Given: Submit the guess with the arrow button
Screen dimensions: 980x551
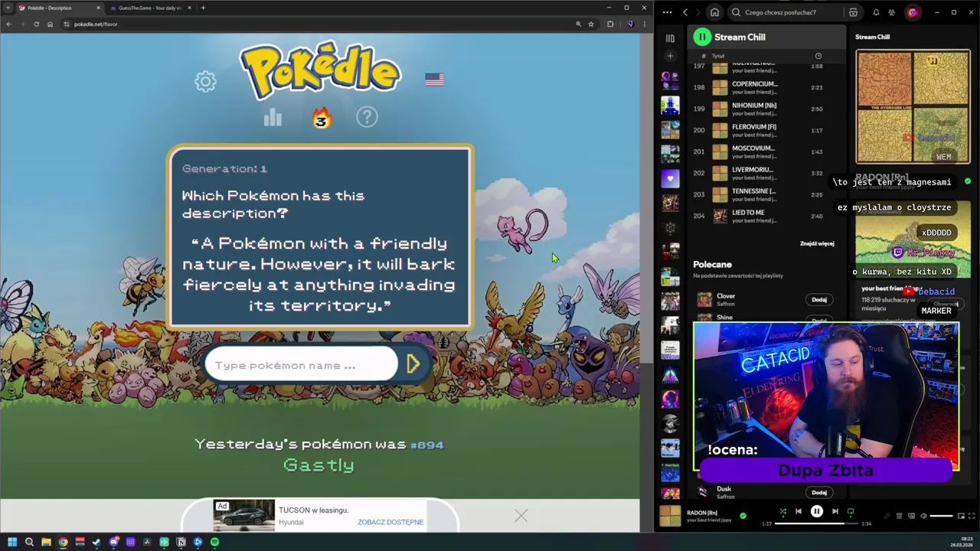Looking at the screenshot, I should (x=413, y=364).
